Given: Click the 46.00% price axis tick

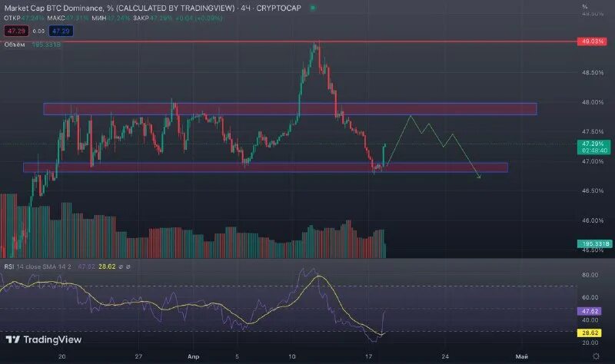Looking at the screenshot, I should [x=593, y=220].
